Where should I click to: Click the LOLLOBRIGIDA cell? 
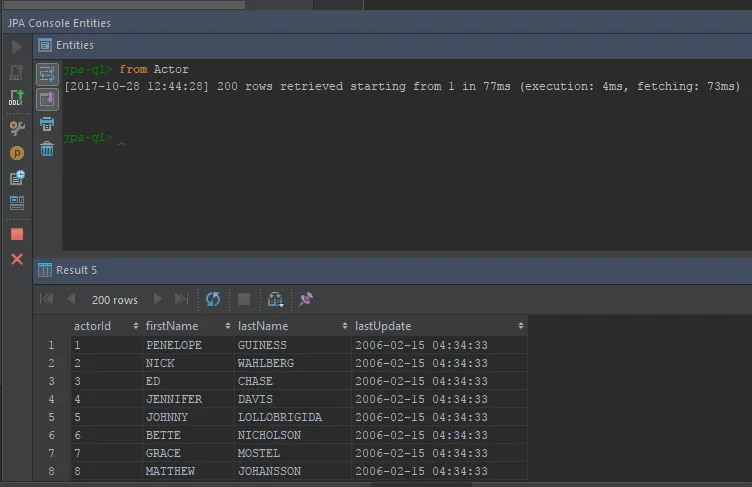[293, 417]
